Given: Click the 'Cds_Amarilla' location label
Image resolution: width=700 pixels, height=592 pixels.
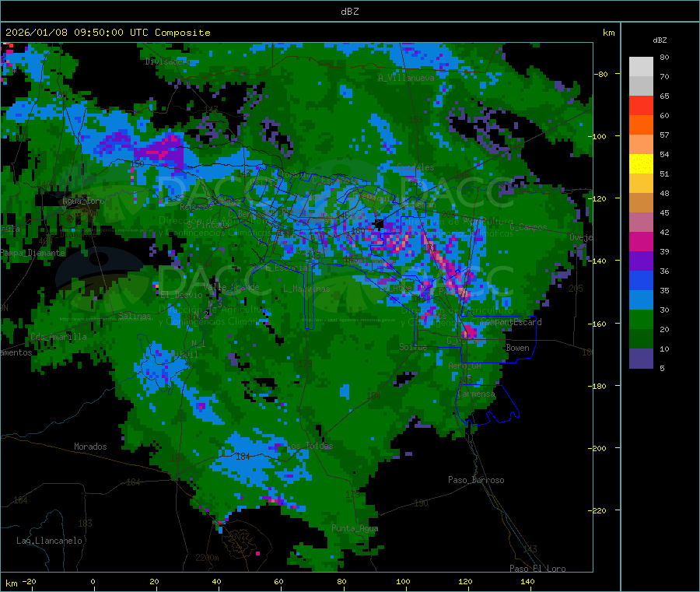Looking at the screenshot, I should pyautogui.click(x=59, y=337).
